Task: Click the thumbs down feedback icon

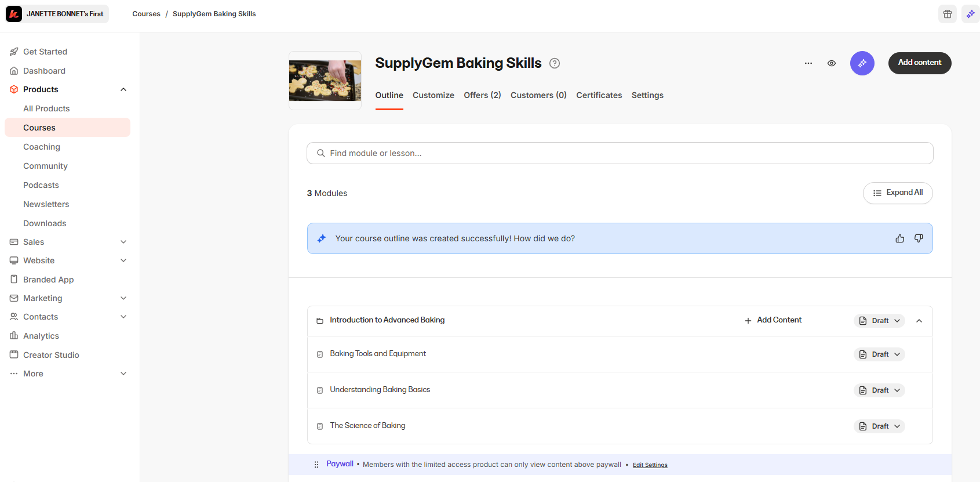Action: click(x=919, y=238)
